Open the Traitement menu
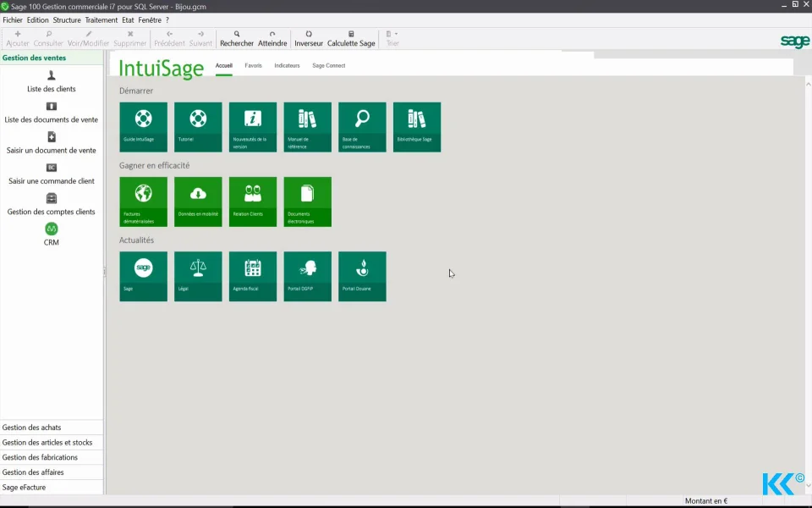Image resolution: width=812 pixels, height=508 pixels. coord(101,20)
